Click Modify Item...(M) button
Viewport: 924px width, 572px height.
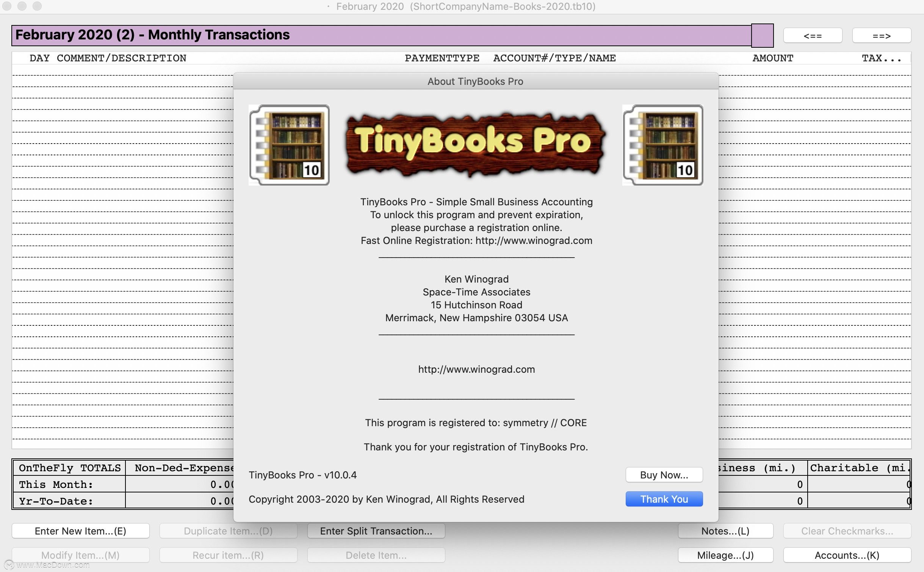(x=80, y=555)
